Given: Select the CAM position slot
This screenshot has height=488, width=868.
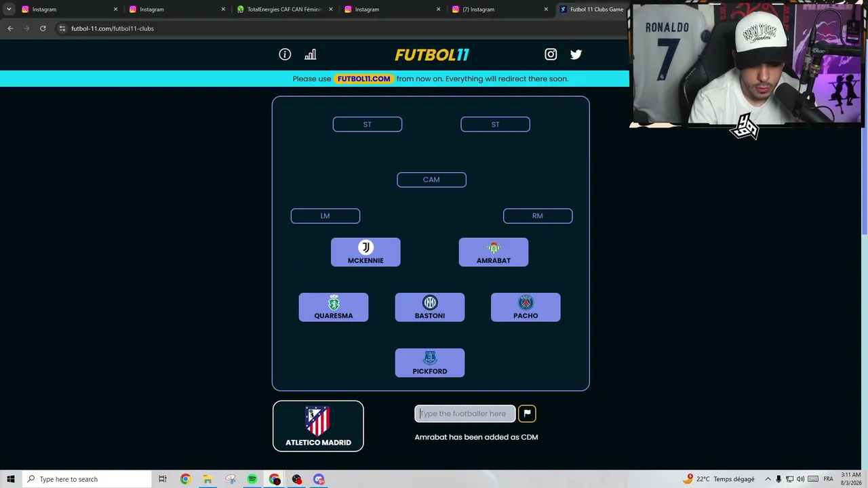Looking at the screenshot, I should click(x=431, y=180).
